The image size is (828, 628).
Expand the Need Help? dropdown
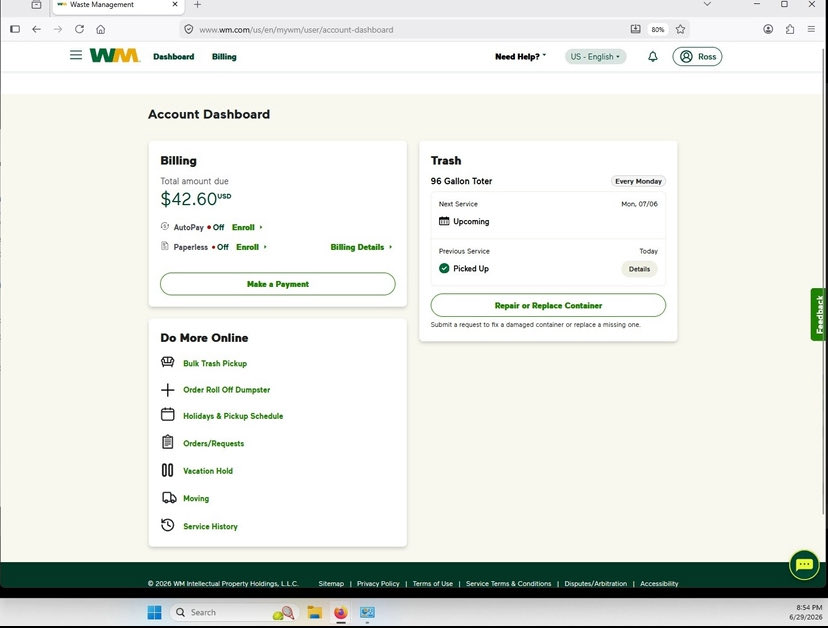pyautogui.click(x=520, y=57)
